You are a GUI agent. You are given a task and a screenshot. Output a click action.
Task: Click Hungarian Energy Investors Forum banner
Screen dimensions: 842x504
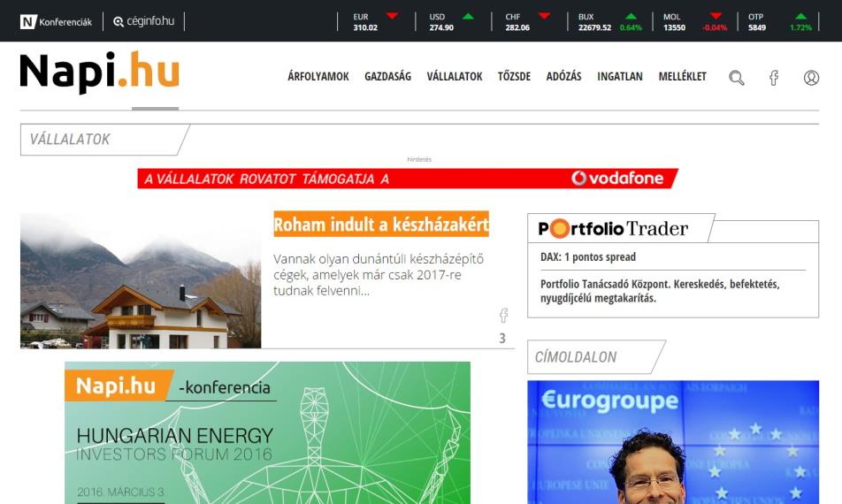pyautogui.click(x=267, y=432)
